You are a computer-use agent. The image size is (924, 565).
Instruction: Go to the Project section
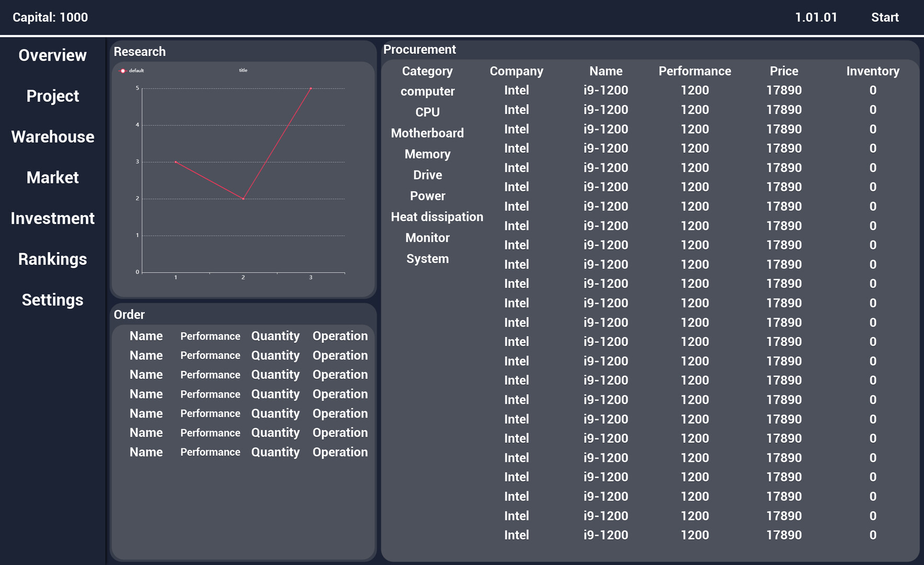tap(52, 96)
